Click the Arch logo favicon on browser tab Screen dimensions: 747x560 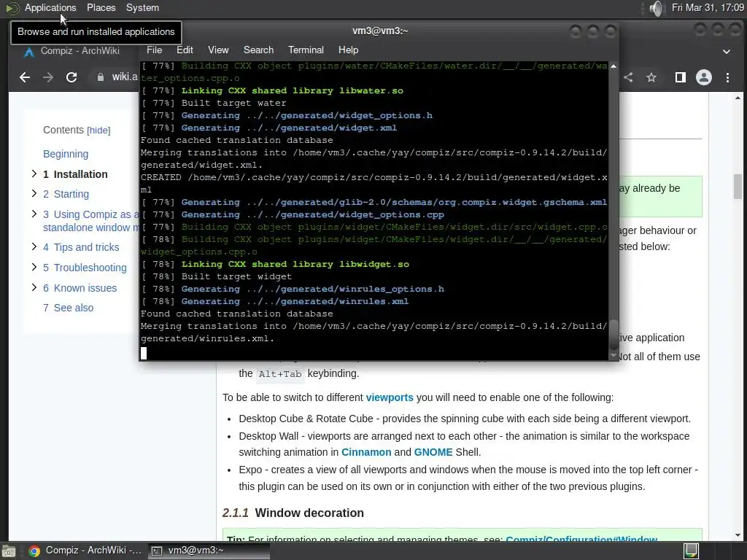[x=29, y=52]
